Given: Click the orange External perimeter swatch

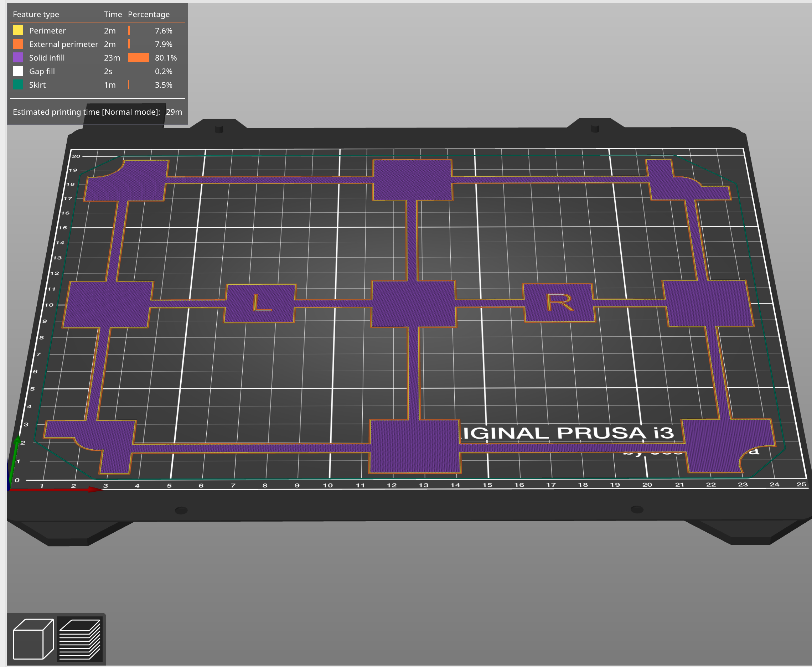Looking at the screenshot, I should (x=19, y=44).
